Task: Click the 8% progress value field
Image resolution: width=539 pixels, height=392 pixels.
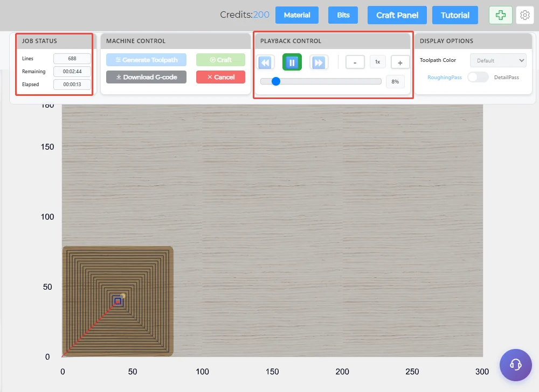Action: point(395,82)
